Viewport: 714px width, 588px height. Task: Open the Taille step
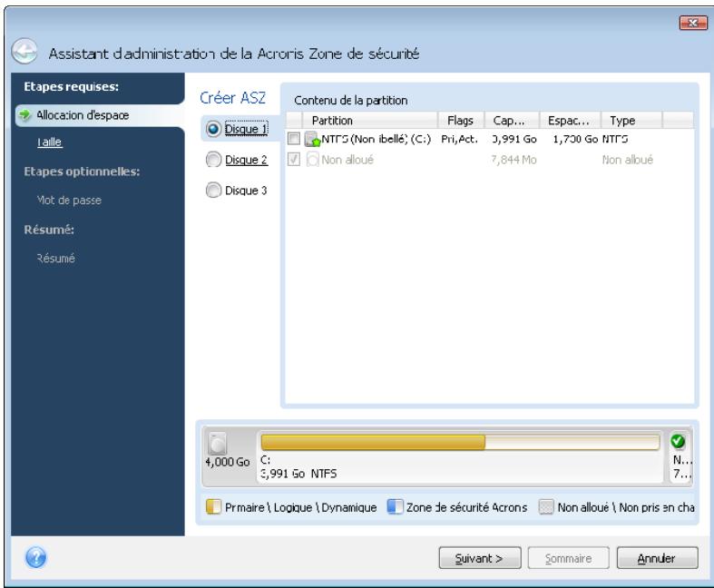tap(49, 142)
